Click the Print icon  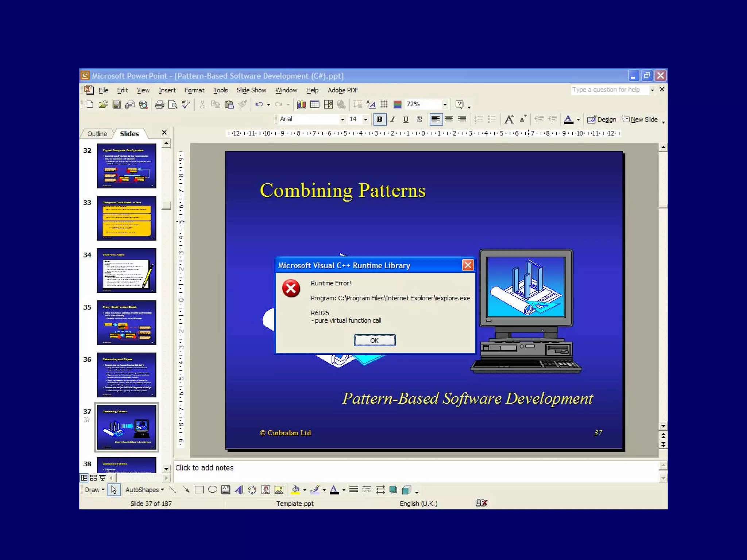point(159,105)
